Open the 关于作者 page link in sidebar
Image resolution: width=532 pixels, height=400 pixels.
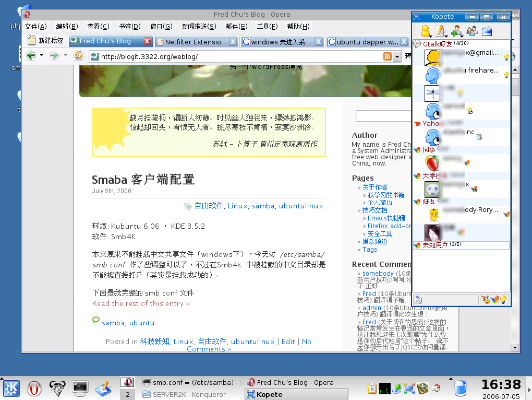(x=374, y=187)
